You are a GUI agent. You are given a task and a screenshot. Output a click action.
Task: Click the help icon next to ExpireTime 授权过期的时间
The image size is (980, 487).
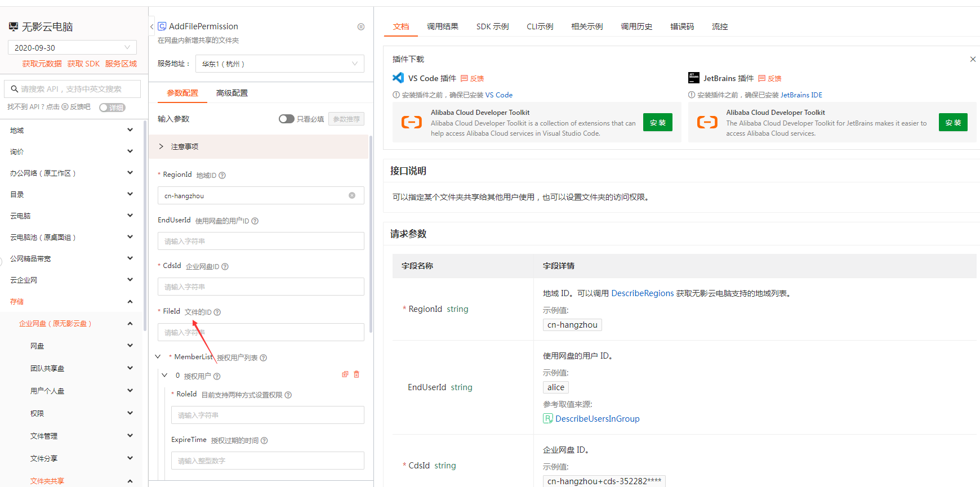tap(264, 440)
